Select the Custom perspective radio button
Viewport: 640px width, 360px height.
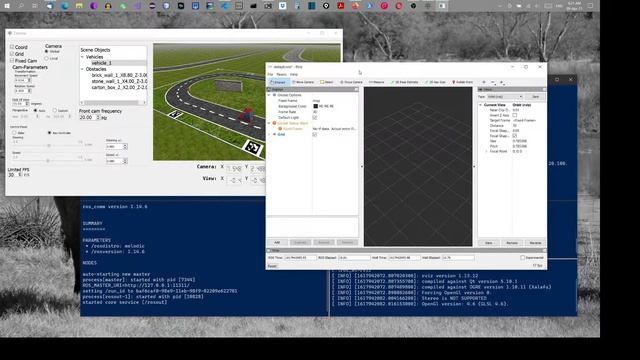55,110
